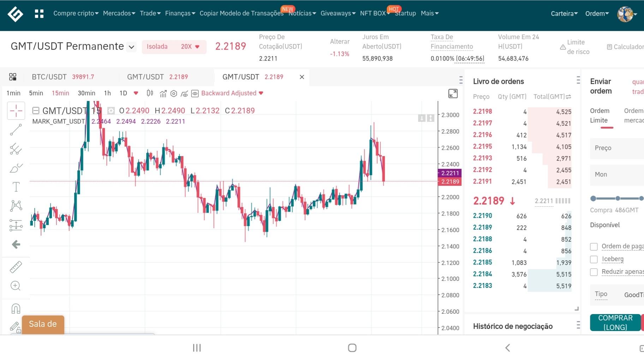Viewport: 644px width, 360px height.
Task: Open the chart layout grid icon
Action: pyautogui.click(x=13, y=77)
